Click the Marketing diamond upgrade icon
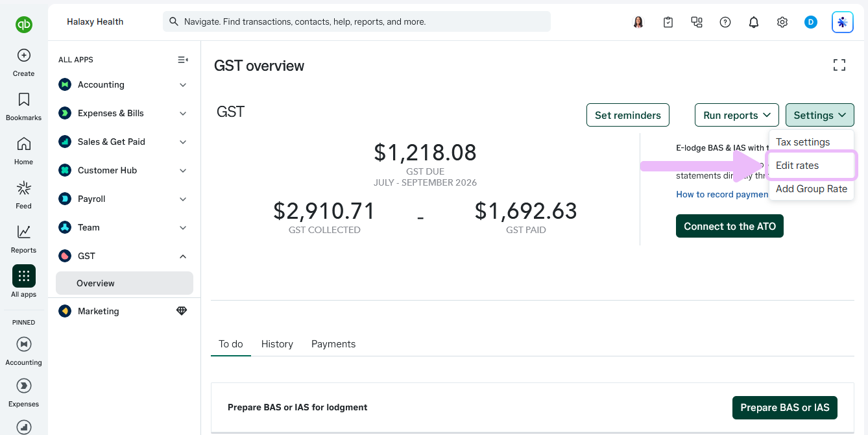This screenshot has height=435, width=868. (182, 311)
